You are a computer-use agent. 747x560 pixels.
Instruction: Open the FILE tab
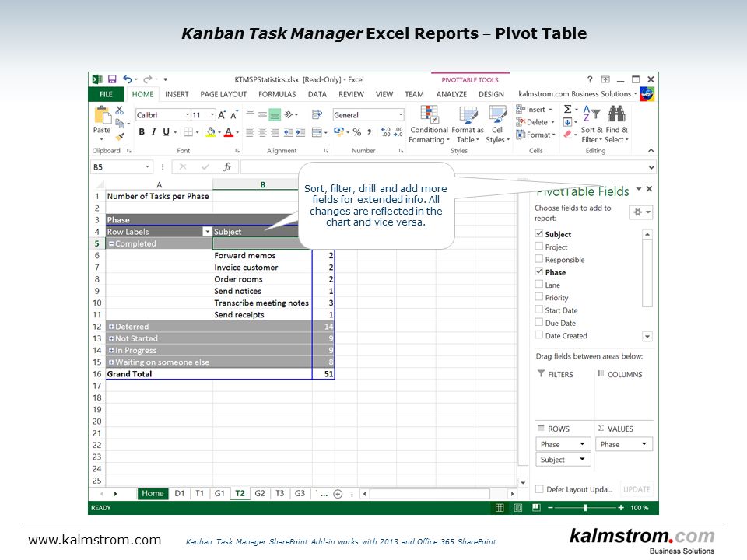coord(106,94)
